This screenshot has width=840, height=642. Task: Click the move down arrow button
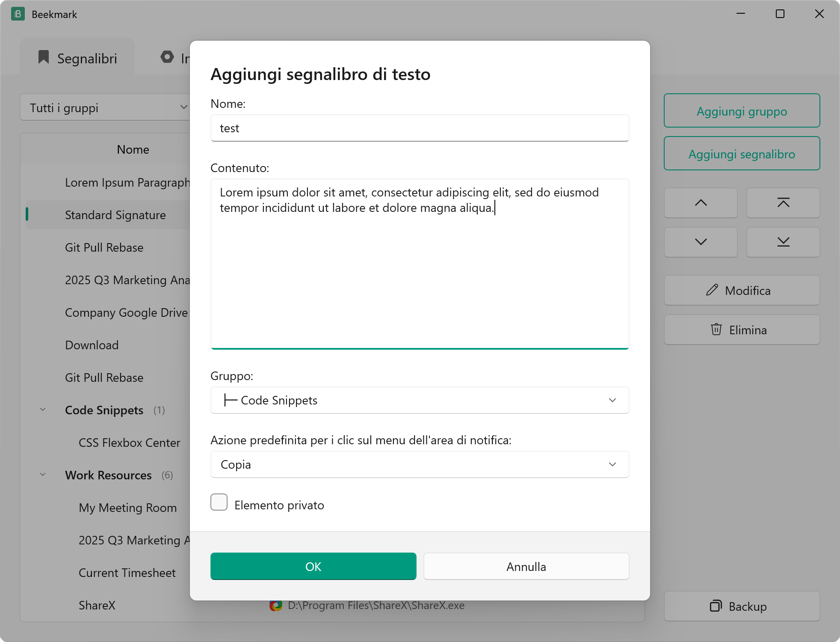(701, 242)
